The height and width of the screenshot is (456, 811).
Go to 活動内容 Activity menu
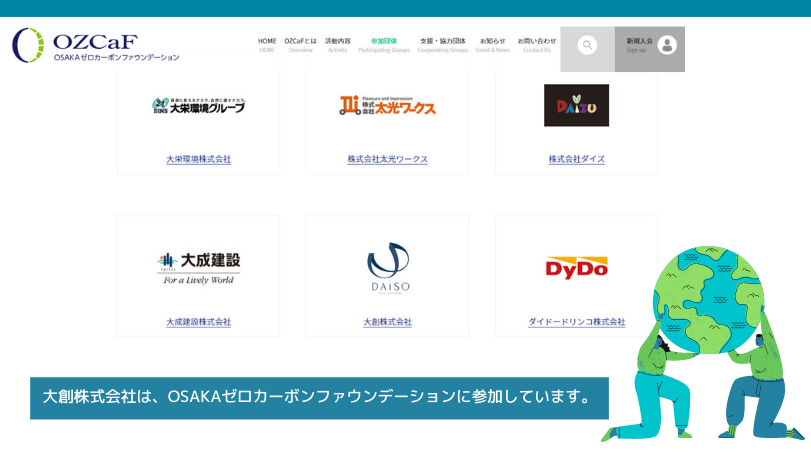(x=338, y=45)
